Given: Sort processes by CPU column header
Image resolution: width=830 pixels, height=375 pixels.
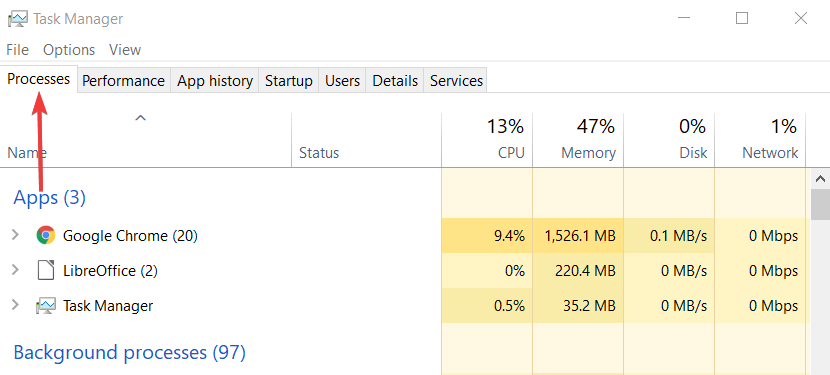Looking at the screenshot, I should [x=488, y=140].
